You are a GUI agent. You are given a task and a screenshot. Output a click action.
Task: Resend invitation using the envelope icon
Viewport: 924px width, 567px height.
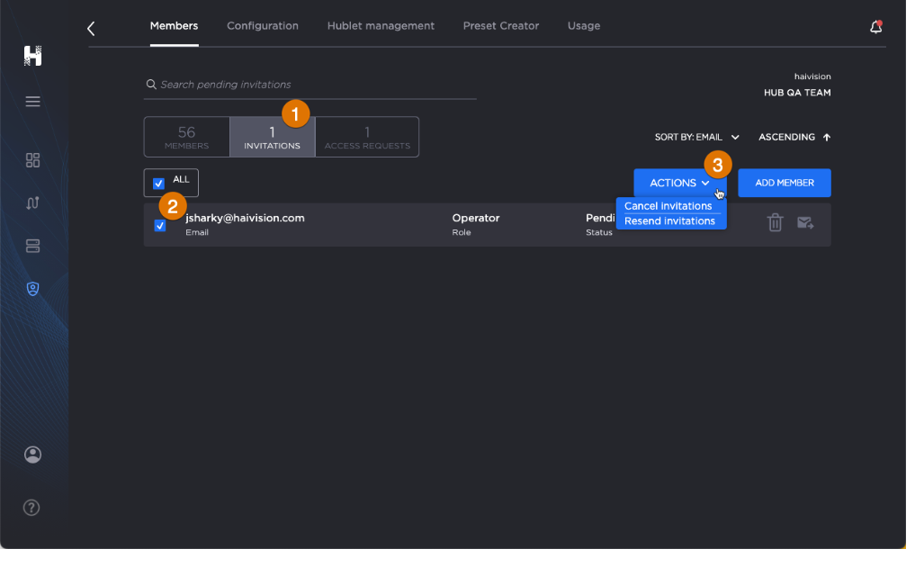point(805,223)
